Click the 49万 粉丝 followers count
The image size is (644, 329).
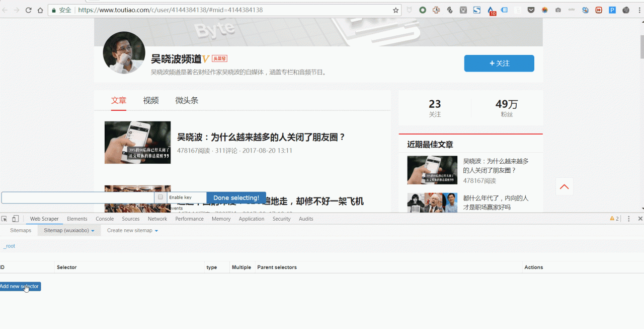(507, 108)
